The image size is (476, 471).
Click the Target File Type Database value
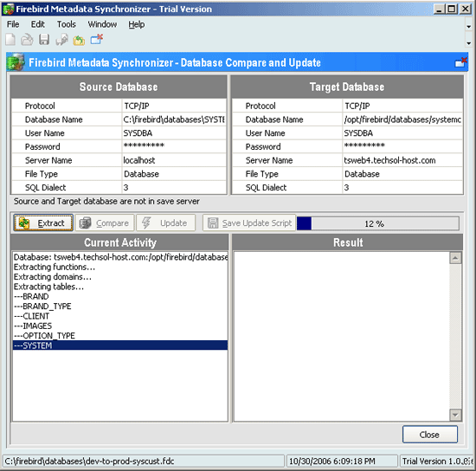tap(402, 174)
